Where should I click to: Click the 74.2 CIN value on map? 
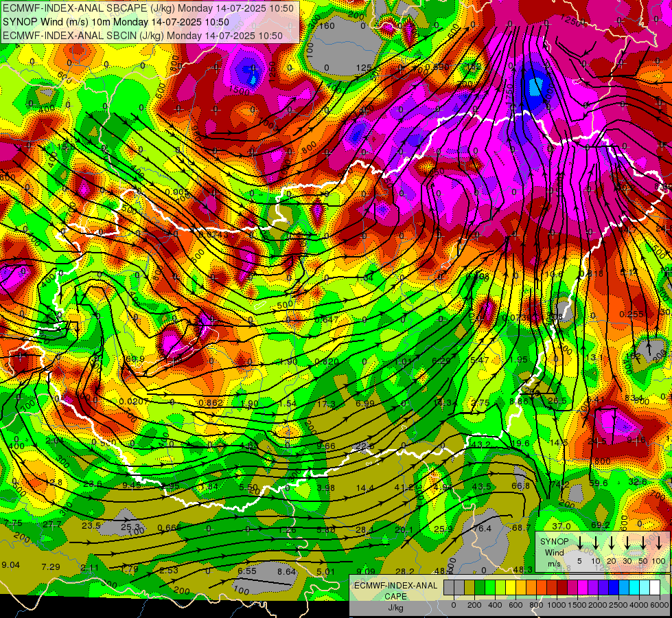559,484
